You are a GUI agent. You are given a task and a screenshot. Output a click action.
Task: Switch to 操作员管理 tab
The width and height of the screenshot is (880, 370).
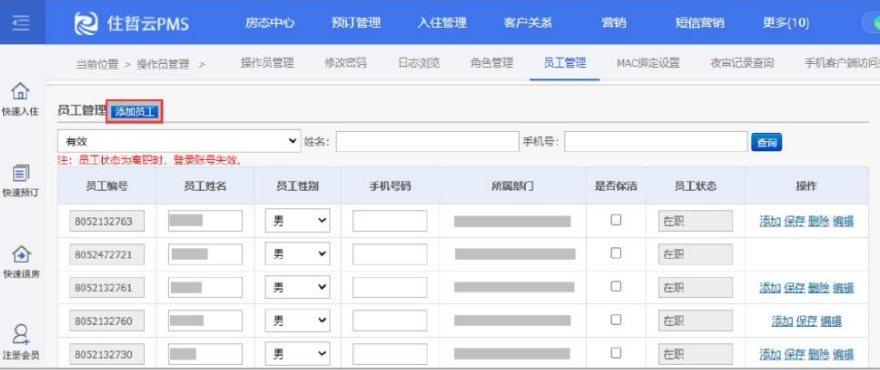click(267, 63)
